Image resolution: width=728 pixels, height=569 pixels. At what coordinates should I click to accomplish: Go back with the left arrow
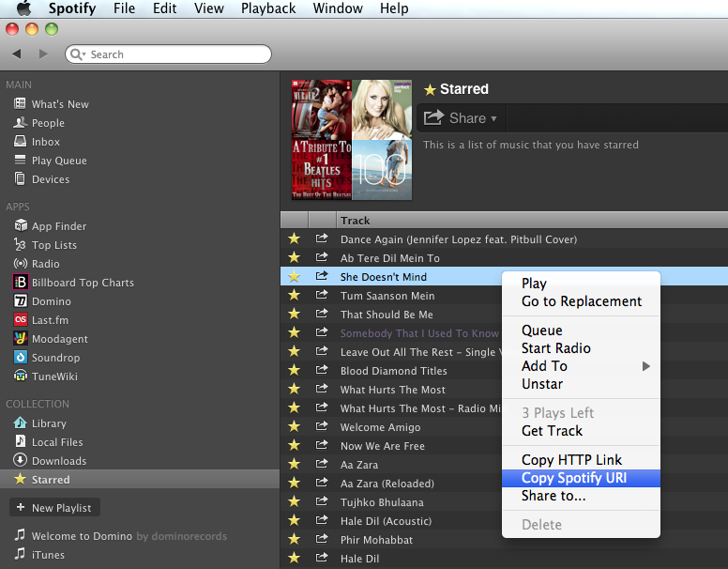pyautogui.click(x=17, y=54)
